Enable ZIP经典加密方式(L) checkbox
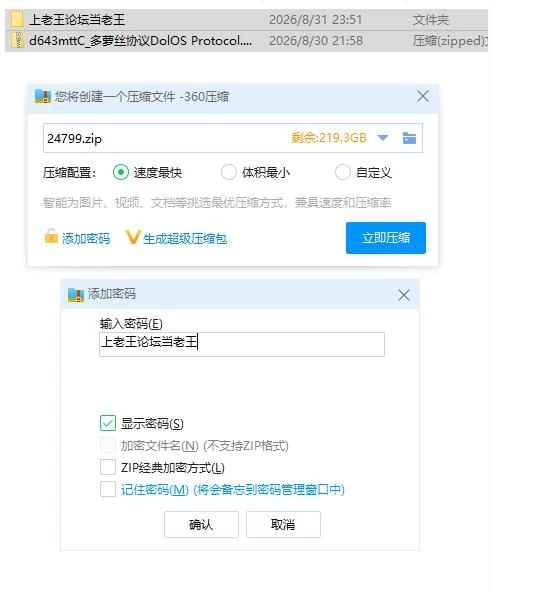This screenshot has width=551, height=593. 108,467
